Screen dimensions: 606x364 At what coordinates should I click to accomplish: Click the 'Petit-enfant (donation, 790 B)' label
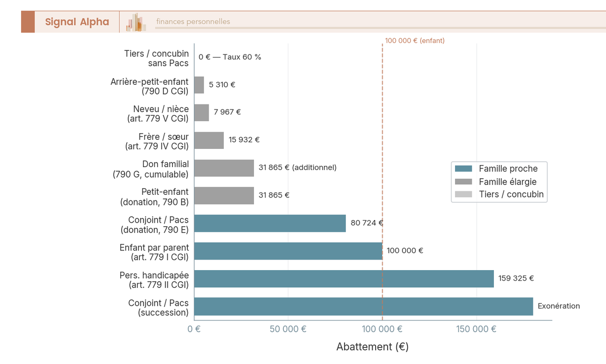tap(155, 197)
